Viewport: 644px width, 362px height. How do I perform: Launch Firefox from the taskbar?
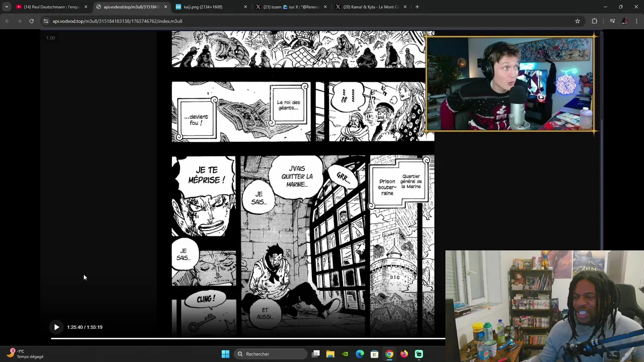pos(404,354)
